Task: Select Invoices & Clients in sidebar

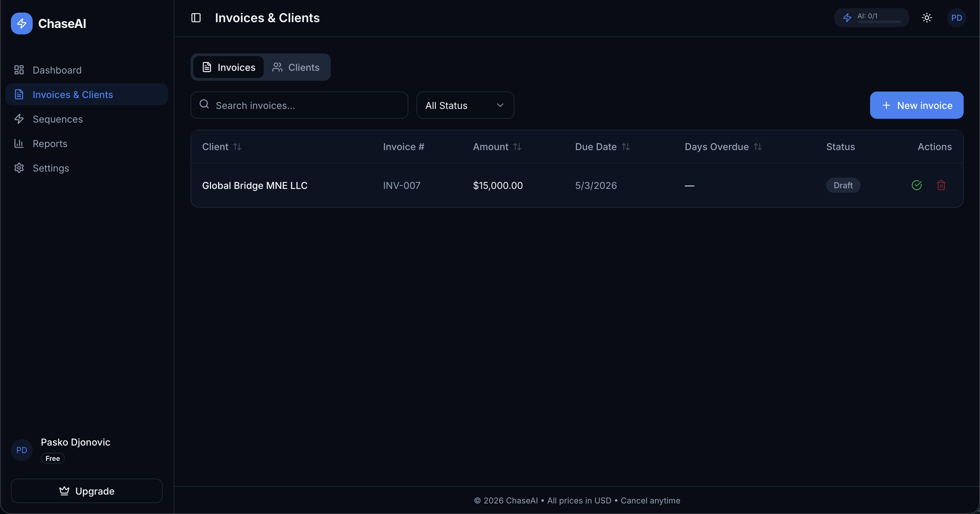Action: [87, 94]
